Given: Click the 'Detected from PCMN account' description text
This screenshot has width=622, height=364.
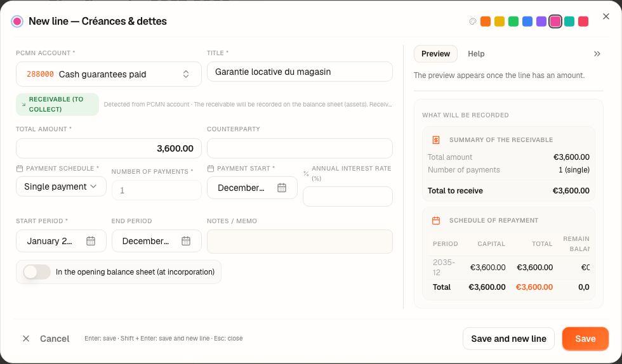Looking at the screenshot, I should pyautogui.click(x=248, y=104).
